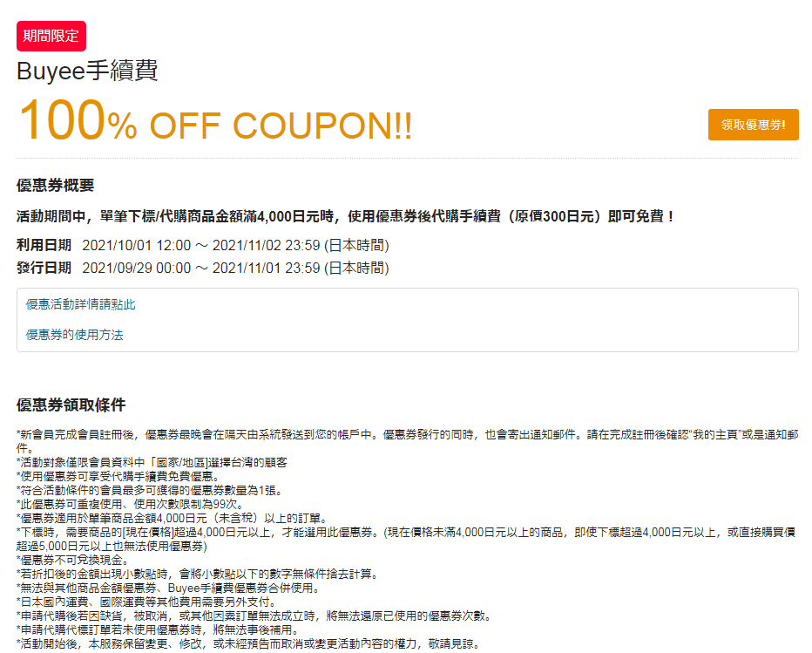Viewport: 812px width, 653px height.
Task: Click the 2021/10/01 12:00 usage date range
Action: click(x=235, y=245)
